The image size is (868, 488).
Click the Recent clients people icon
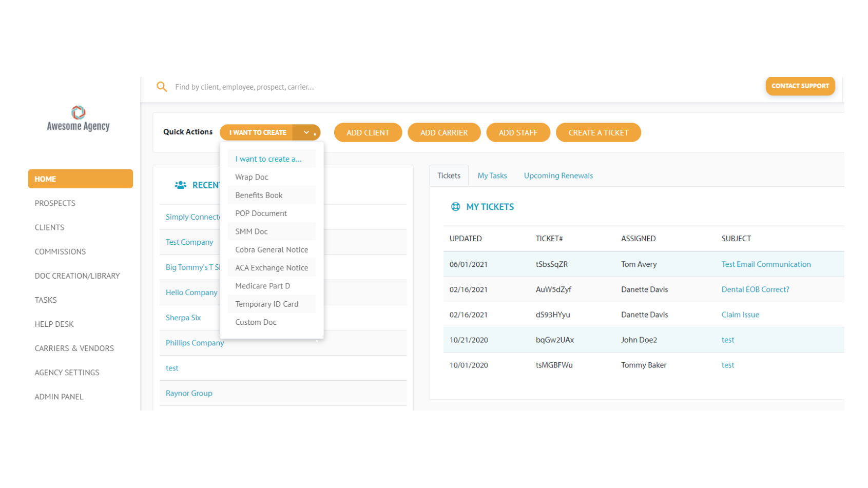point(180,185)
